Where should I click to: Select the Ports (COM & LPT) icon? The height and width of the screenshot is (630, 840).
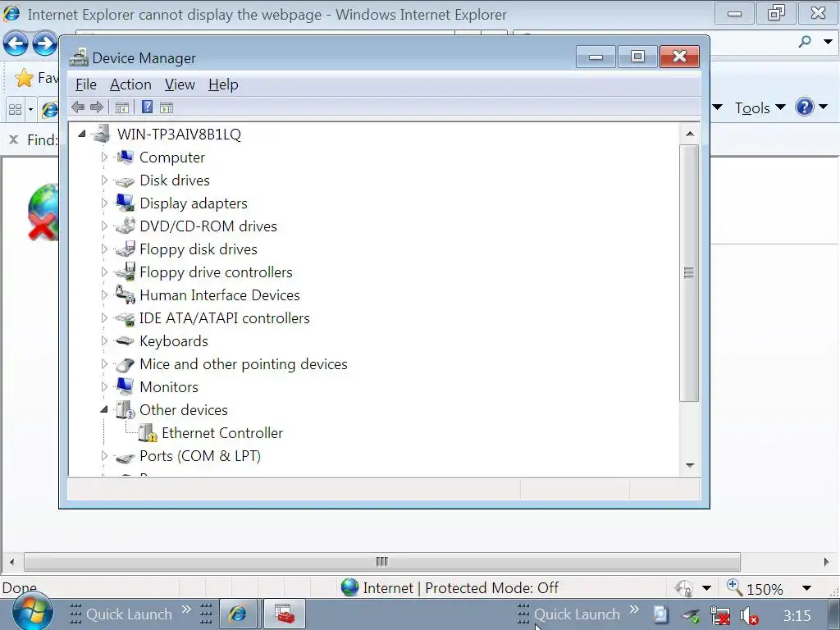tap(125, 457)
